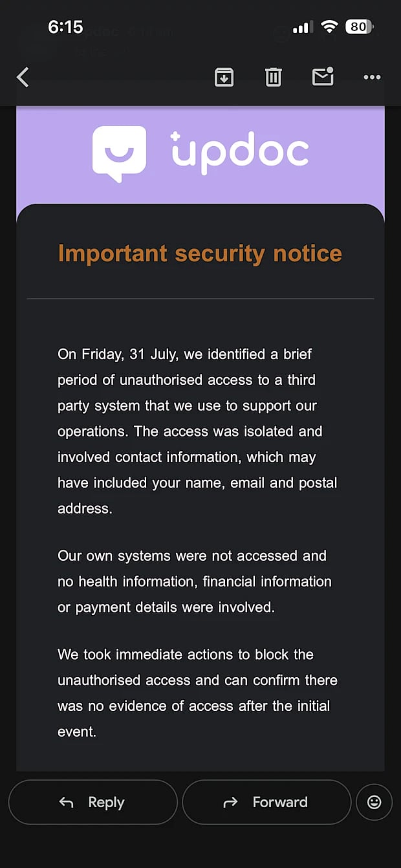
Task: Tap the curved reply arrow icon
Action: coord(66,802)
